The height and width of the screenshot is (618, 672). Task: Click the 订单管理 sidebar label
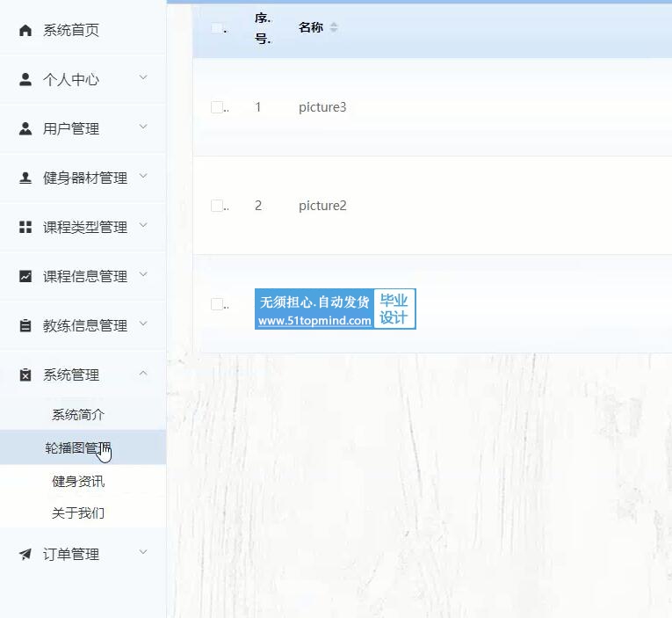pyautogui.click(x=71, y=555)
